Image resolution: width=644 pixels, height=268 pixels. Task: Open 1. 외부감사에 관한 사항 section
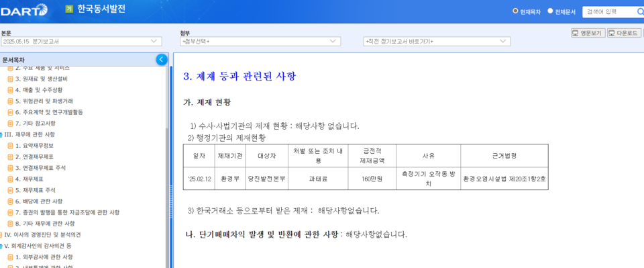click(44, 257)
